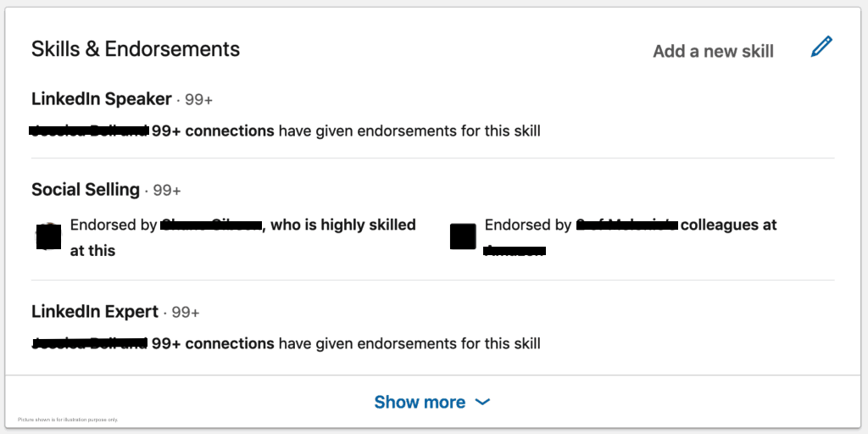Image resolution: width=868 pixels, height=434 pixels.
Task: Click the 'who is highly skilled' endorsement text
Action: (343, 225)
